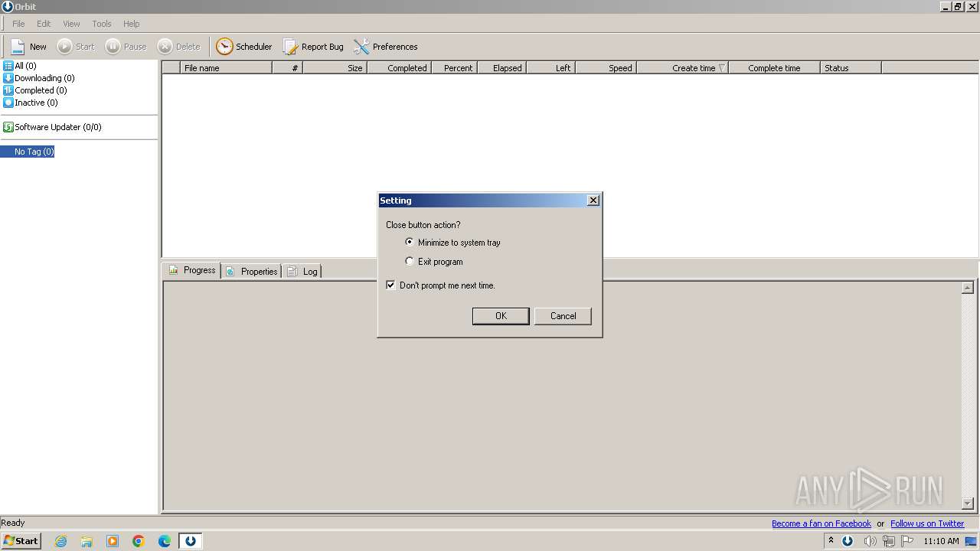Screen dimensions: 980x551
Task: Click Orbit icon in system tray
Action: click(848, 541)
